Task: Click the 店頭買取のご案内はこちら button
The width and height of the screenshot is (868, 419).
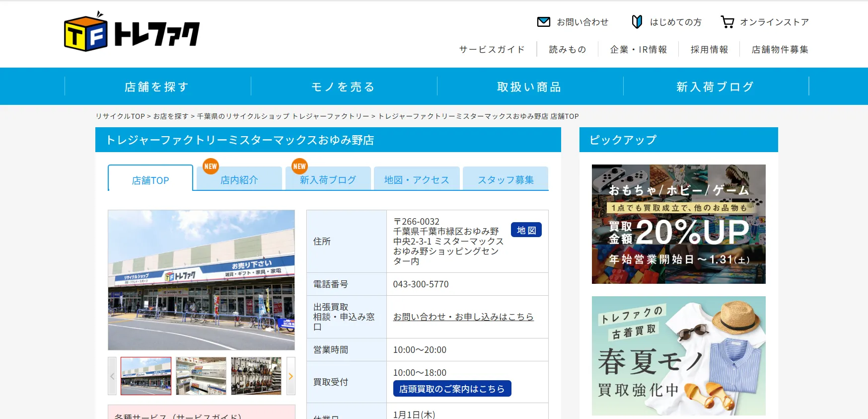Action: [x=452, y=389]
